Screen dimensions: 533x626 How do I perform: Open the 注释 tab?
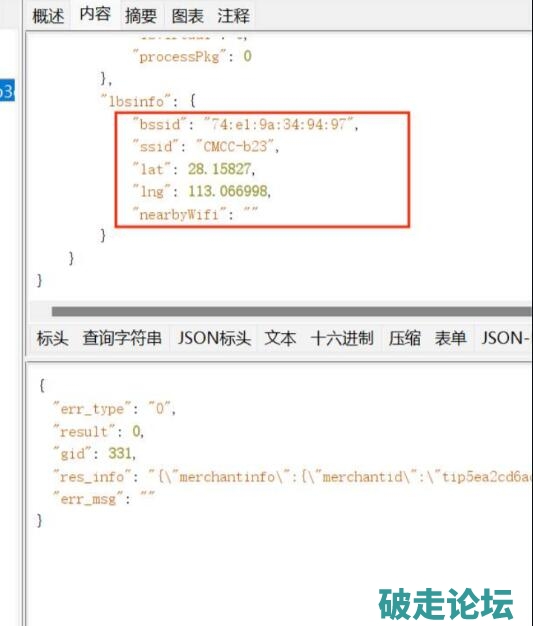234,16
